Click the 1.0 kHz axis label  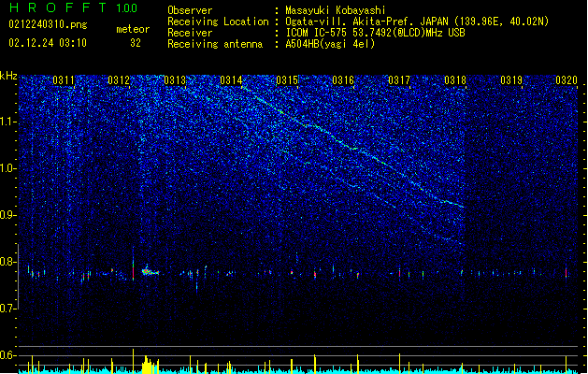tap(8, 168)
